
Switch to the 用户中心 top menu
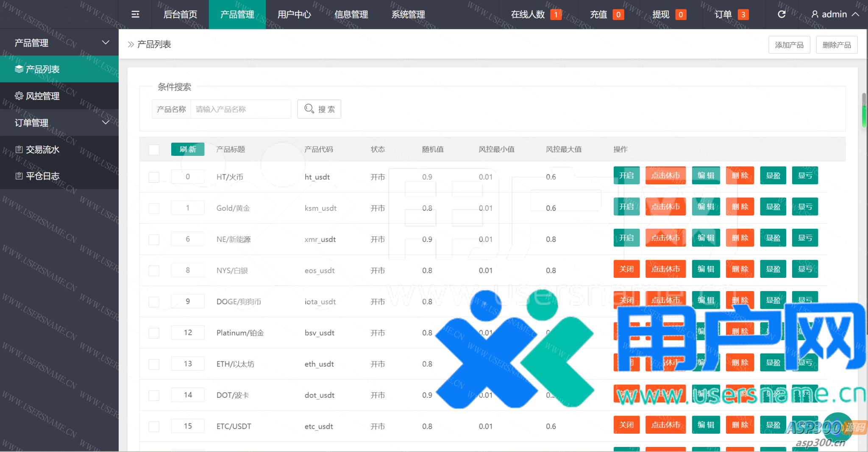294,14
